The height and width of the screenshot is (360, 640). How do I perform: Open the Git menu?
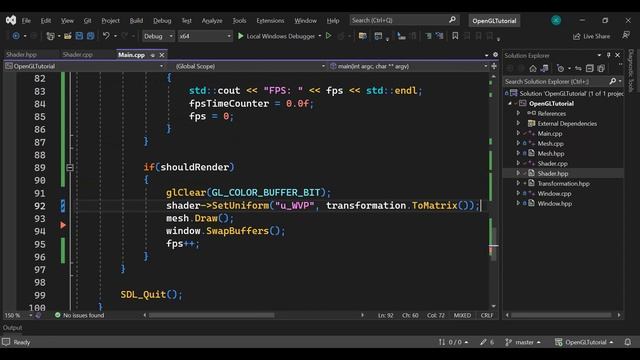(87, 20)
